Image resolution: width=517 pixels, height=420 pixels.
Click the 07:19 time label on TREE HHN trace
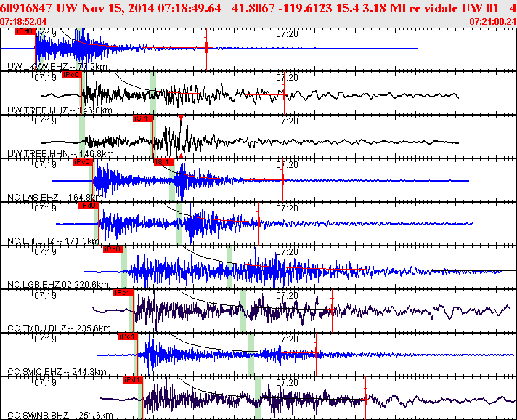pyautogui.click(x=46, y=121)
